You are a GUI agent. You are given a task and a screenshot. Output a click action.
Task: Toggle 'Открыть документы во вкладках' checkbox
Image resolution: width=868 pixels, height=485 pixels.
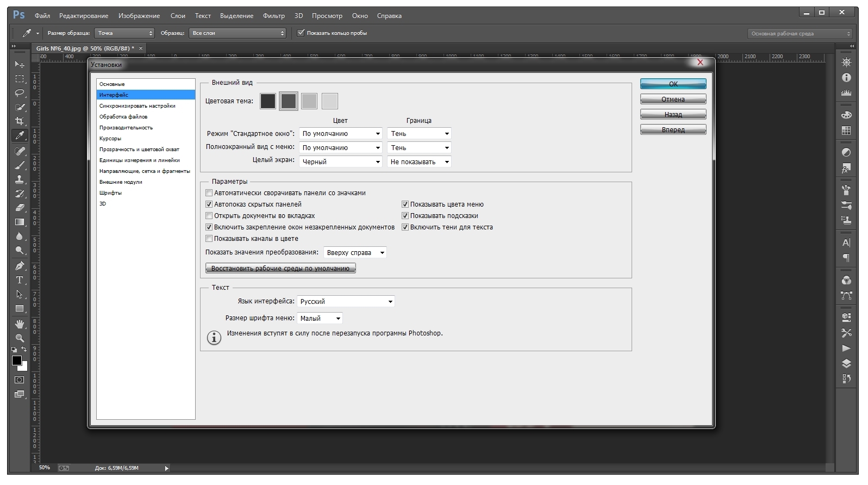coord(209,216)
